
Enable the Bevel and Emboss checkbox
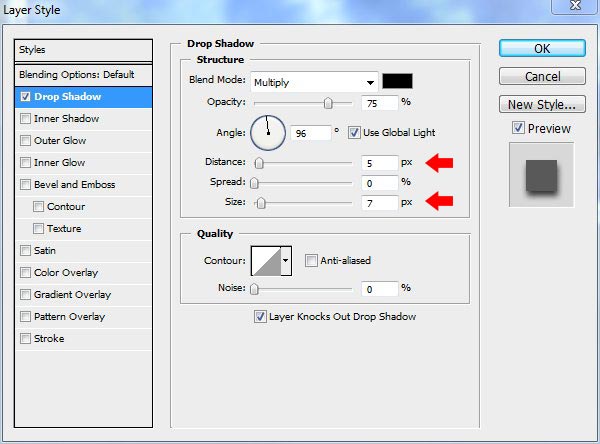click(25, 184)
